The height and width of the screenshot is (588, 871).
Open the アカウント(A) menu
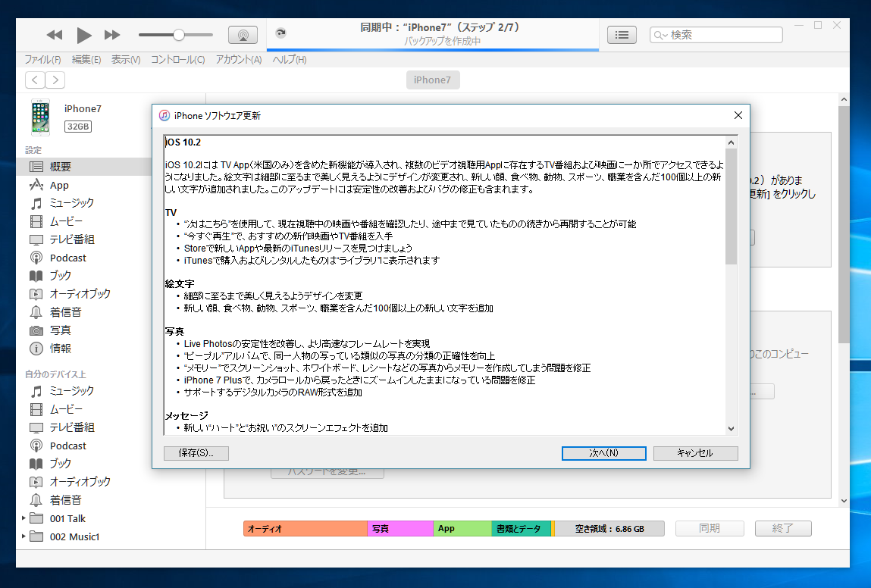point(238,59)
